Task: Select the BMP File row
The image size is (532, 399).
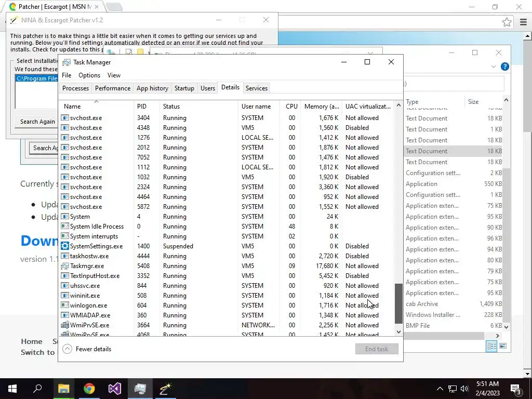Action: tap(453, 326)
